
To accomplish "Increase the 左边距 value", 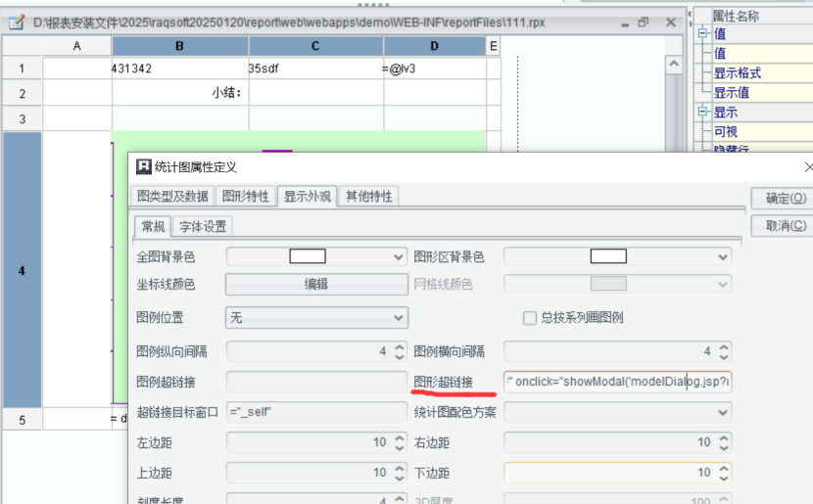I will [400, 437].
